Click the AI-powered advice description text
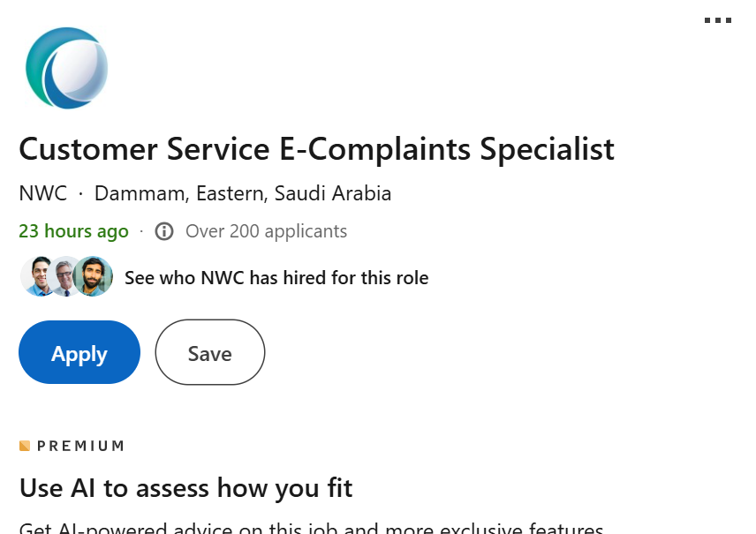 click(x=312, y=528)
